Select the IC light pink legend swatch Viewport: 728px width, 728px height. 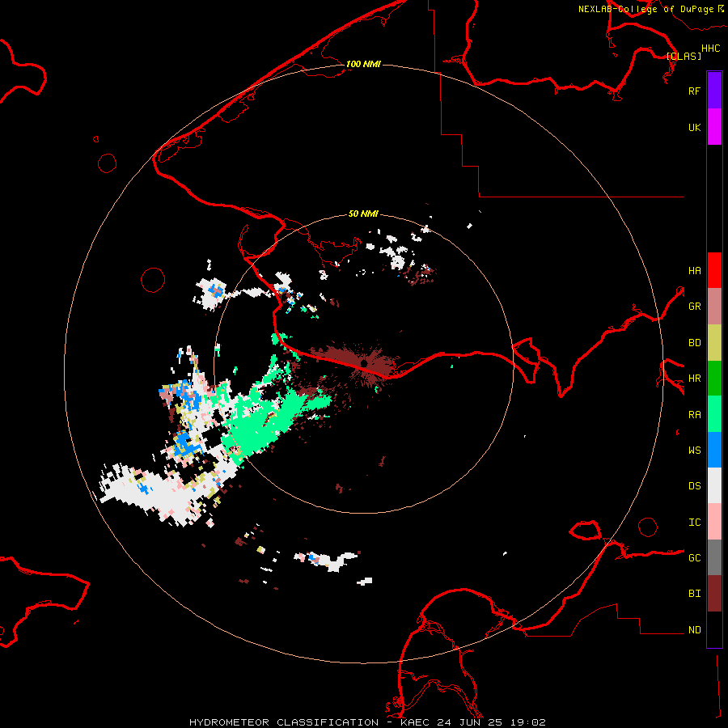click(714, 522)
